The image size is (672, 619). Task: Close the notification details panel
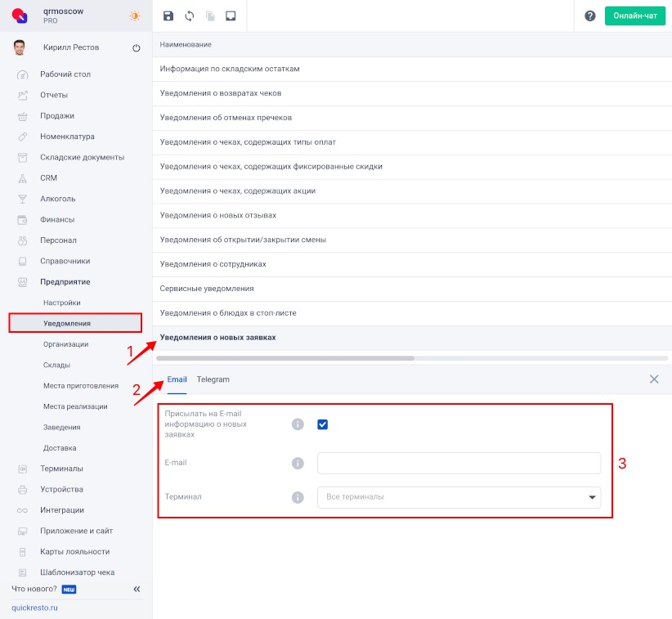pyautogui.click(x=654, y=379)
